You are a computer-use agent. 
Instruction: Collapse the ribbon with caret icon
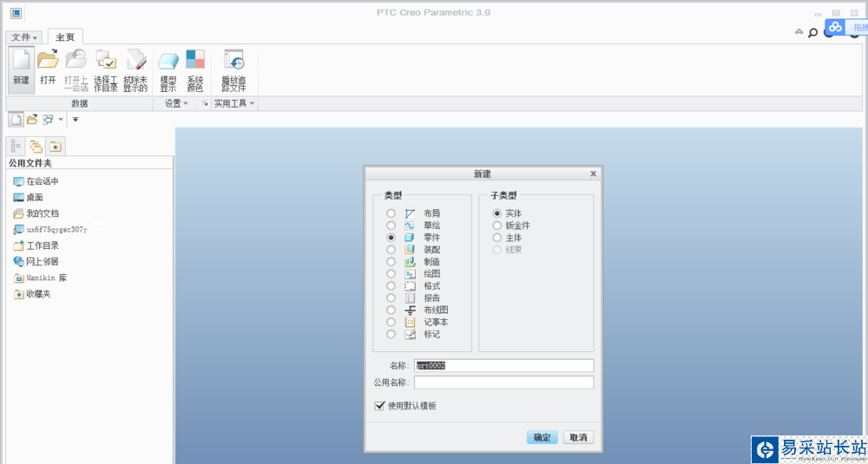tap(799, 32)
